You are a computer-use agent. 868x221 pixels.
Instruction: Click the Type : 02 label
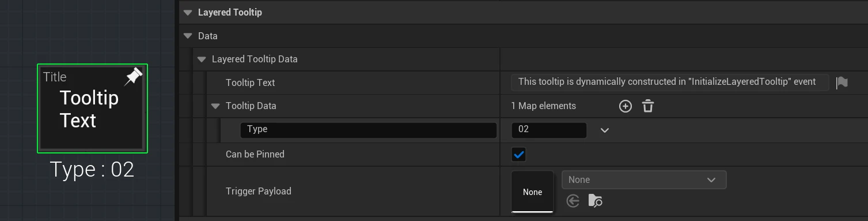coord(92,170)
